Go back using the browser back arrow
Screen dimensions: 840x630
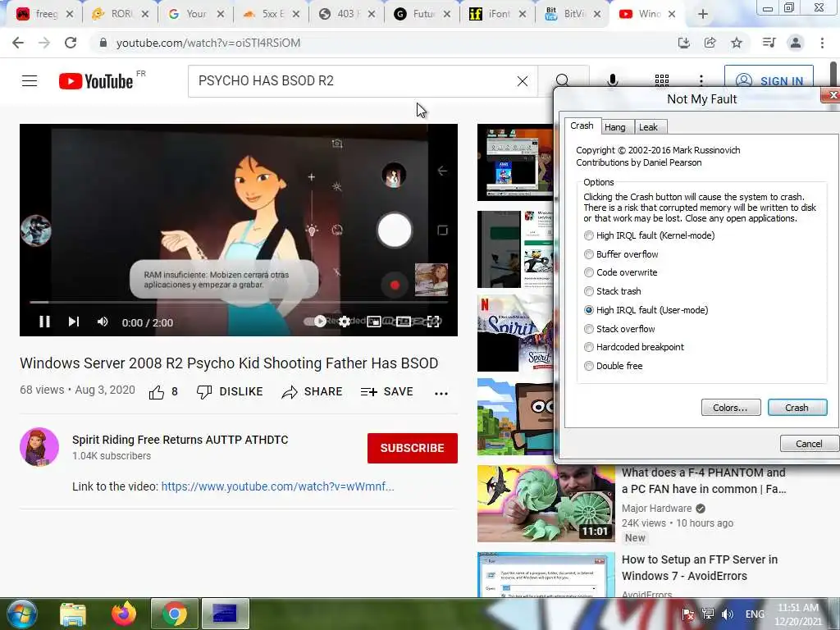click(18, 43)
